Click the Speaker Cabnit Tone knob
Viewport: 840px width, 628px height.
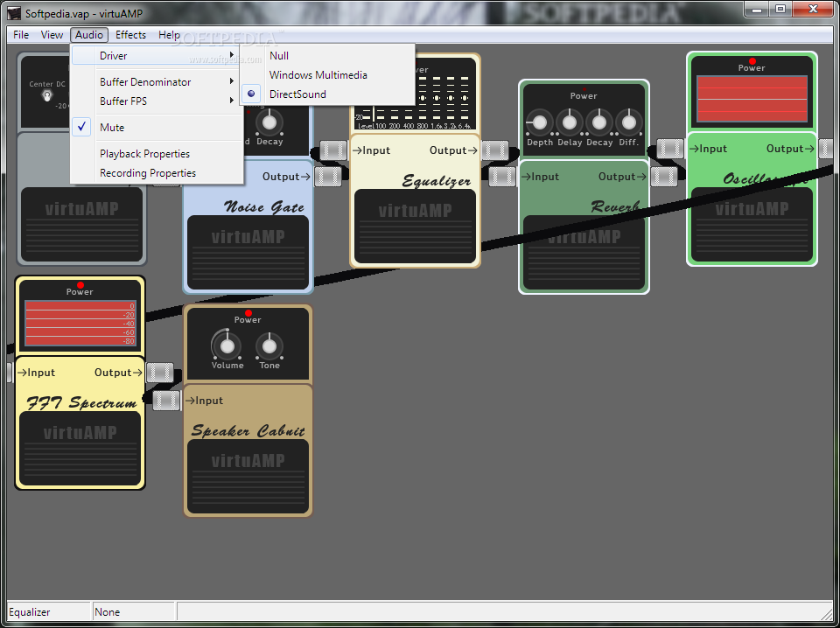click(269, 345)
